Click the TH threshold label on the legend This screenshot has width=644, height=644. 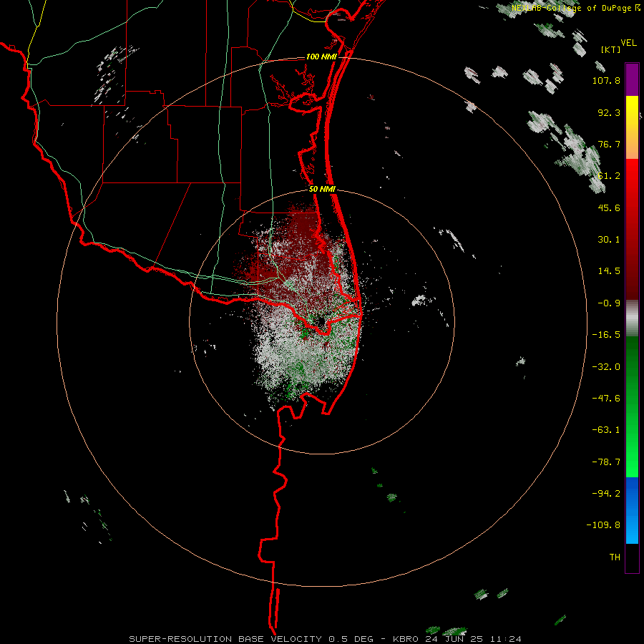(x=615, y=557)
